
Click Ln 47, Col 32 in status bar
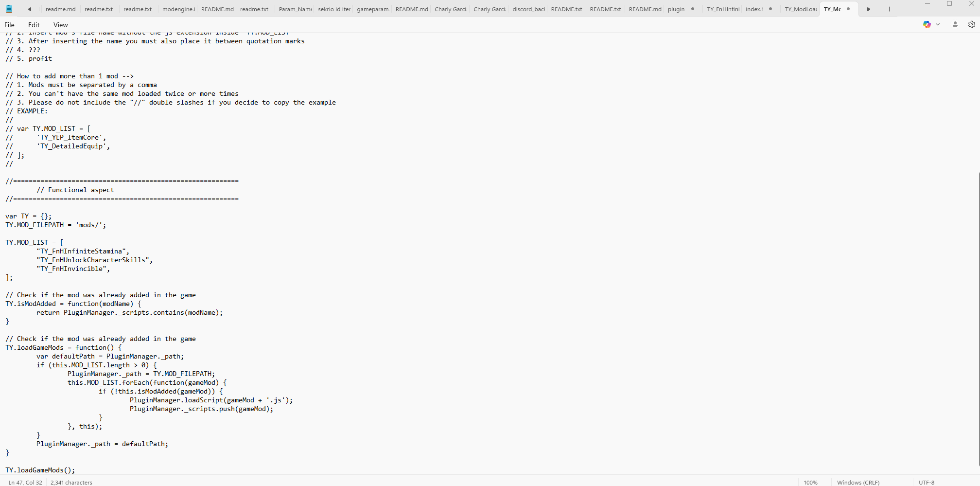pyautogui.click(x=25, y=483)
